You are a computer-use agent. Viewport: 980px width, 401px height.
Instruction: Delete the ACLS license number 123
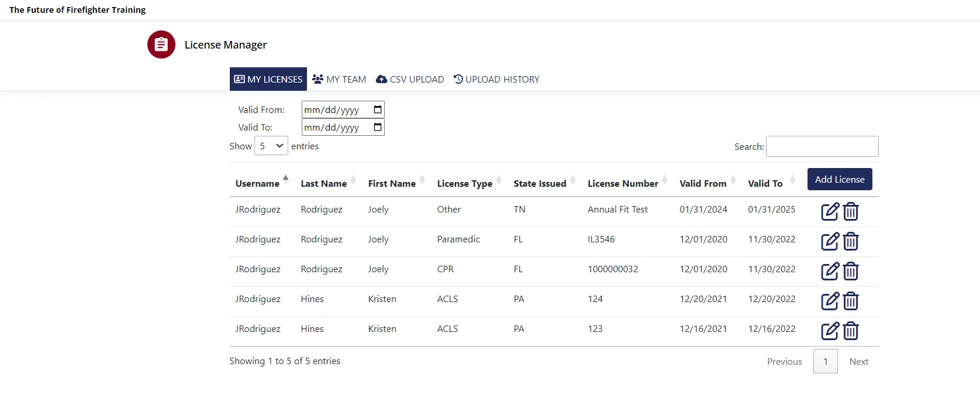851,331
